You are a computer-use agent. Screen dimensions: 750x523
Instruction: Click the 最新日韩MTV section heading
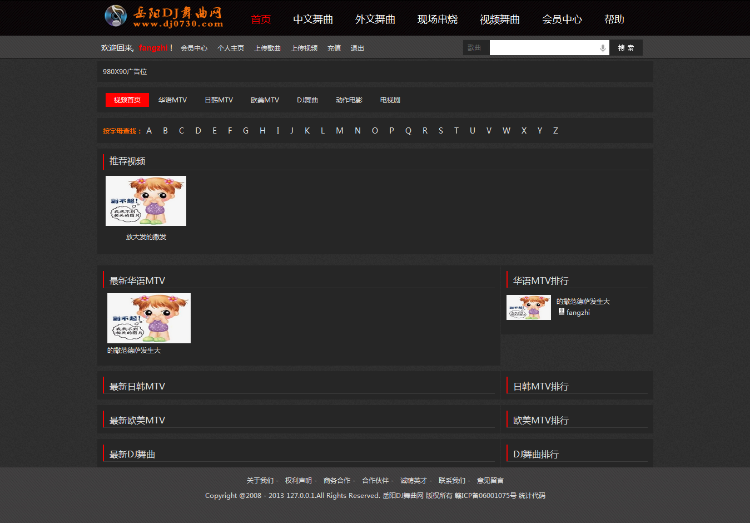[x=137, y=387]
